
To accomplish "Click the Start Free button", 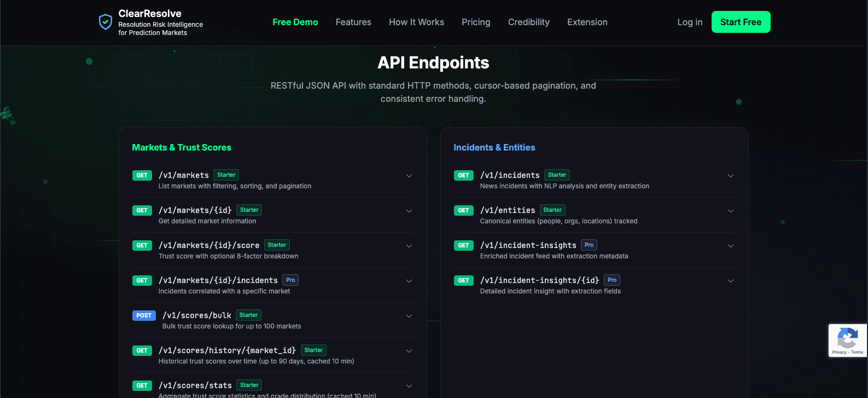I will (741, 22).
